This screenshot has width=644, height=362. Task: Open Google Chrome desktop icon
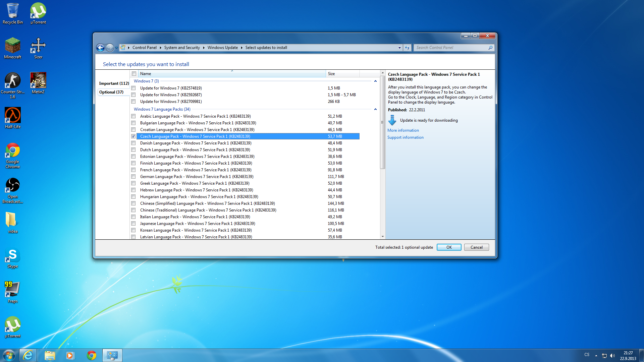13,151
